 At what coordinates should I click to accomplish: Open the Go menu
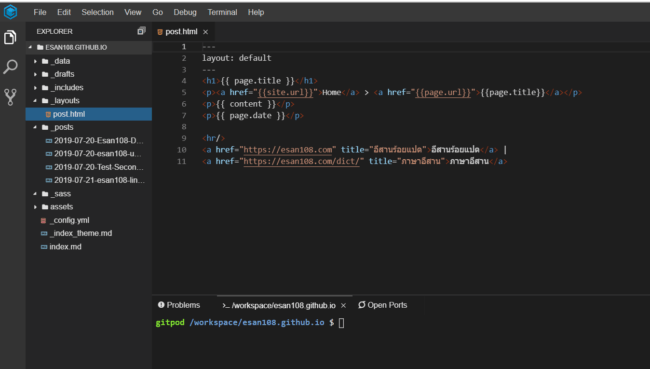158,12
